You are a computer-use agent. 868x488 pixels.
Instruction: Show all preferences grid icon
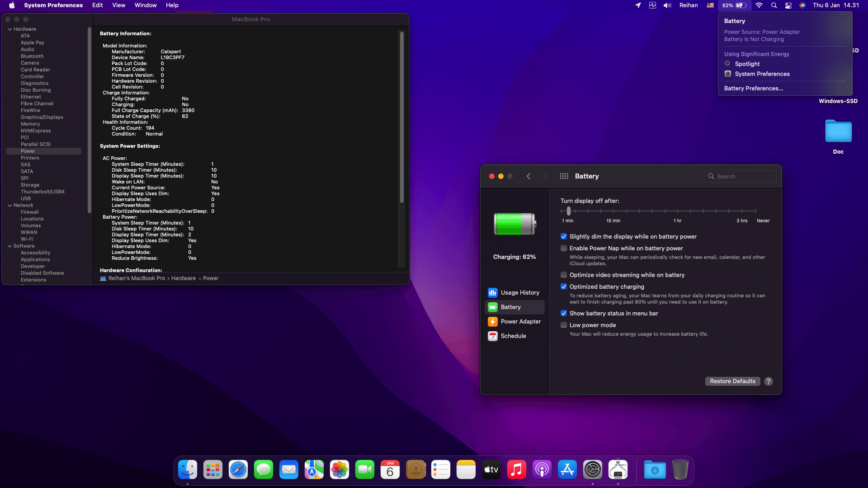click(564, 176)
